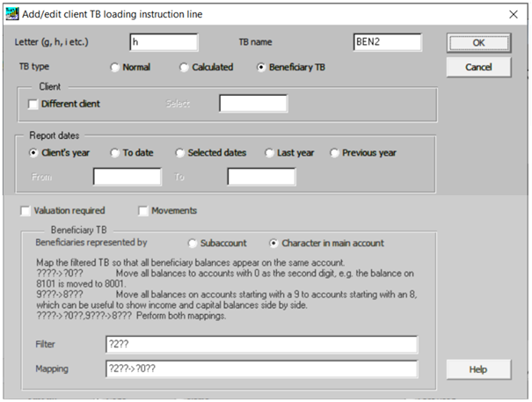Open the Help button
This screenshot has height=402, width=532.
tap(478, 369)
